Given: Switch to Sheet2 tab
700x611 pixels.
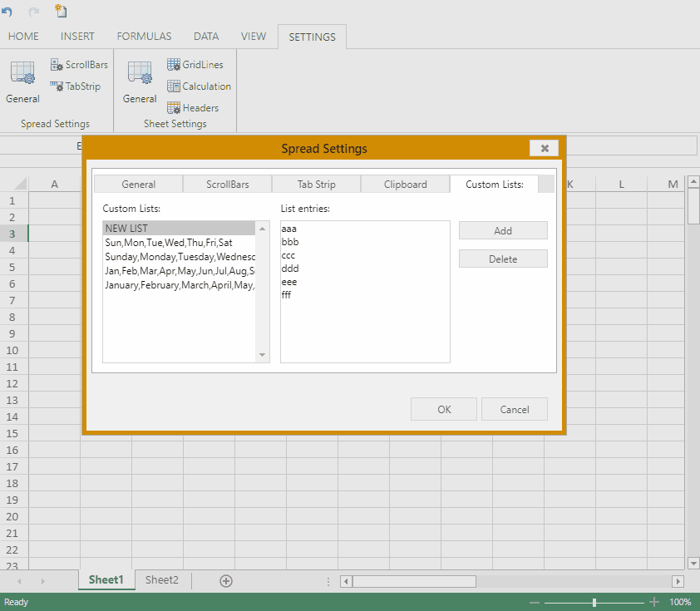Looking at the screenshot, I should pos(162,580).
